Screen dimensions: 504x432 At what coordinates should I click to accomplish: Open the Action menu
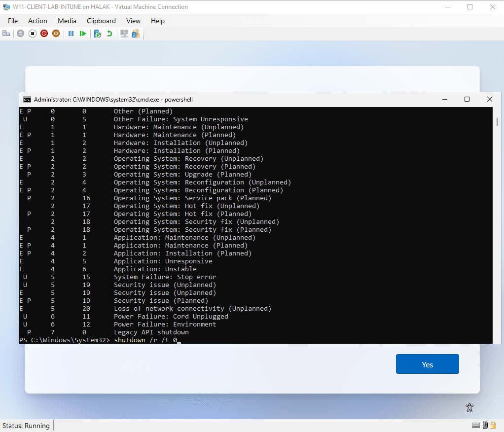(x=37, y=21)
